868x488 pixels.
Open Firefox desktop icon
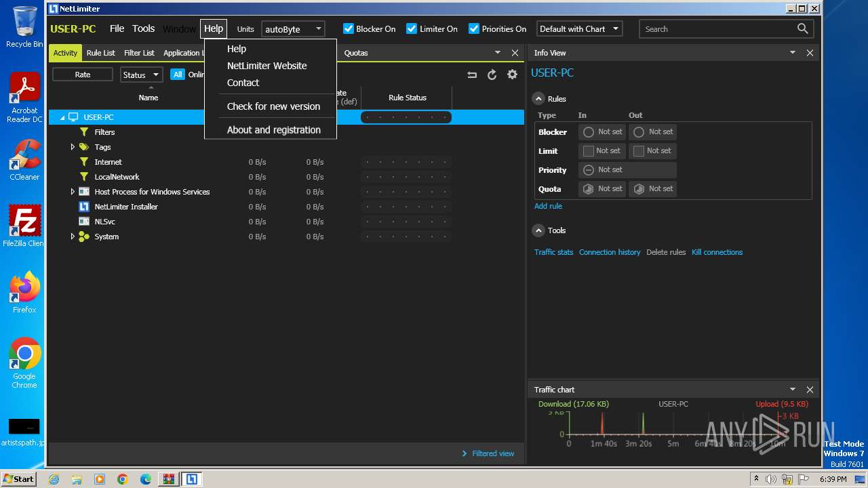tap(24, 293)
